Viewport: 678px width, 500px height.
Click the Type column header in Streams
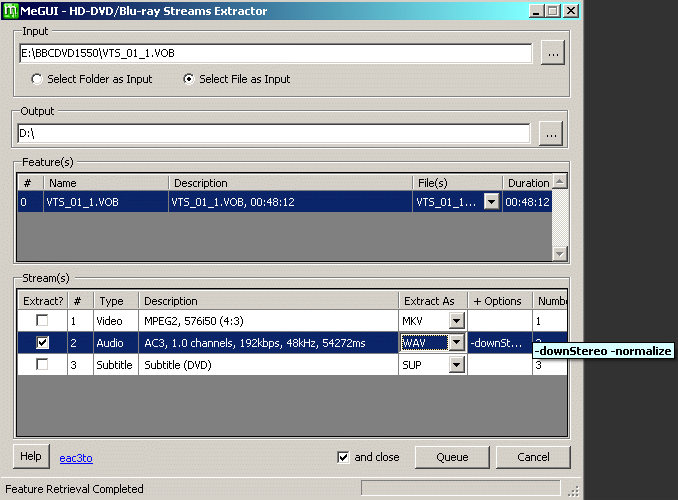115,301
